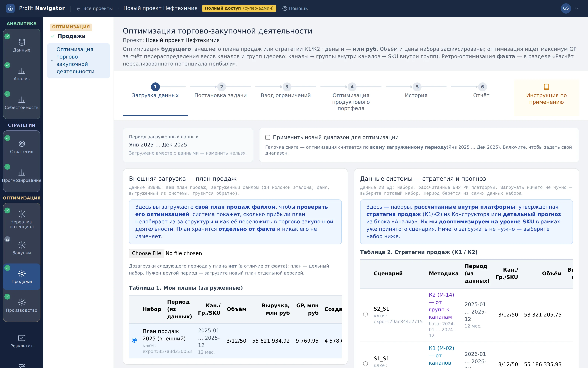The width and height of the screenshot is (588, 368).
Task: Go back to Все проекты
Action: 94,8
